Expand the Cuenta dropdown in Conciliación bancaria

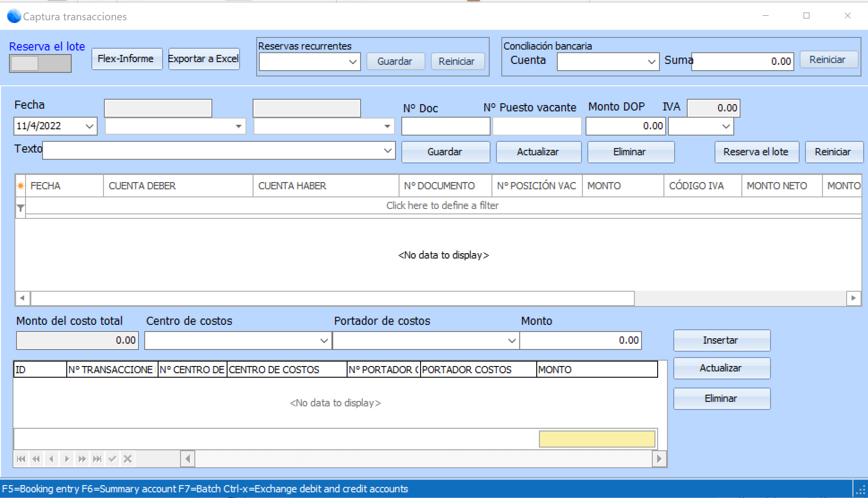click(x=651, y=62)
